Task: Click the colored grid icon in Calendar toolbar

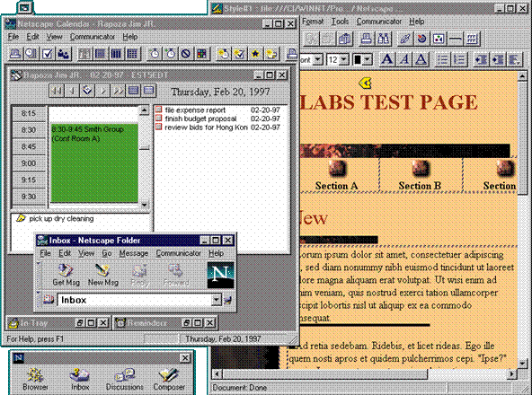Action: [x=202, y=54]
